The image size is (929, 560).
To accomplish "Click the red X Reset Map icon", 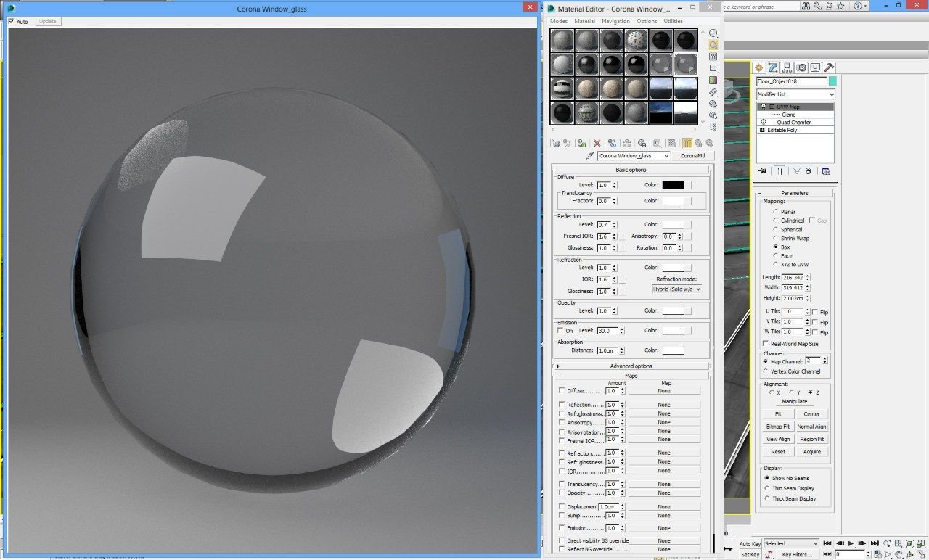I will click(x=597, y=144).
